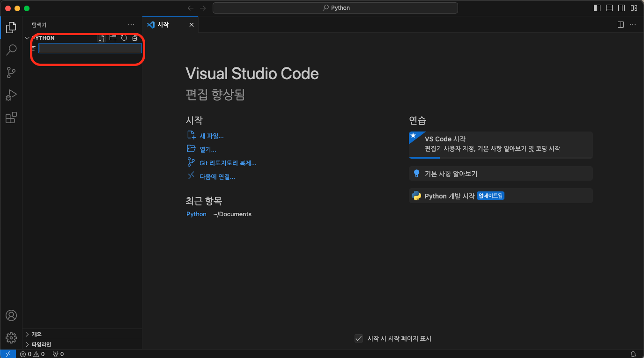Toggle the secondary side bar layout icon
The height and width of the screenshot is (358, 644).
coord(622,8)
